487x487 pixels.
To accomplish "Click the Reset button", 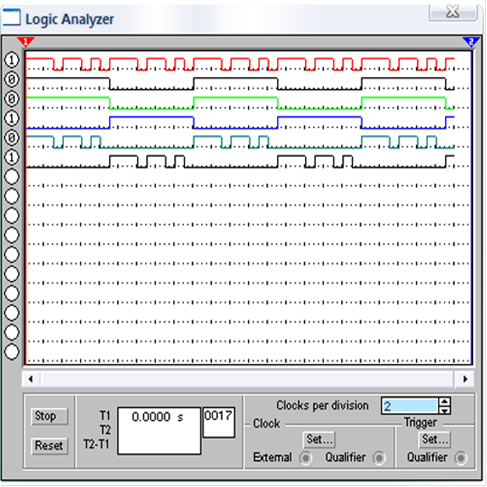I will pos(49,446).
